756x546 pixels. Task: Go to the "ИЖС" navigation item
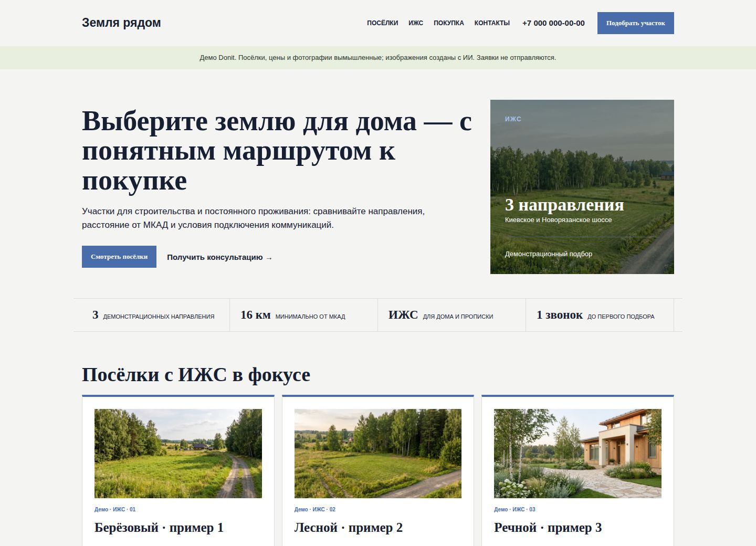click(x=416, y=23)
